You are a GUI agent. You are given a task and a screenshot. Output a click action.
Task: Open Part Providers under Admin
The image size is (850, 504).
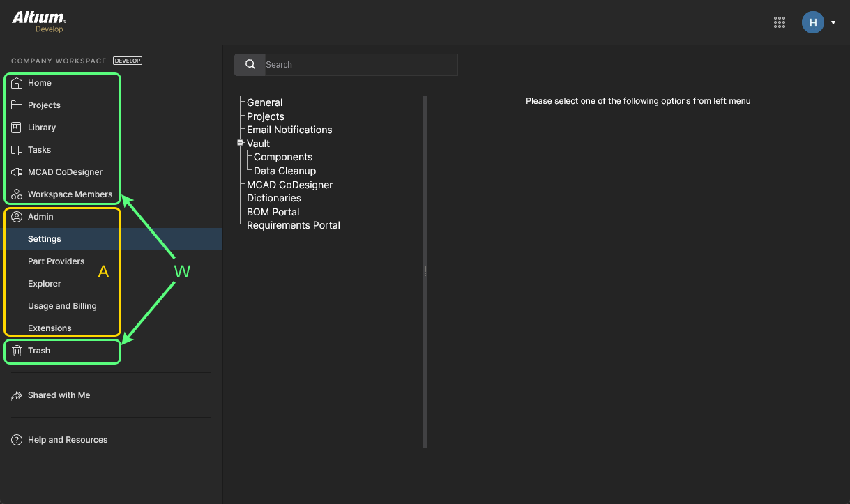coord(56,261)
